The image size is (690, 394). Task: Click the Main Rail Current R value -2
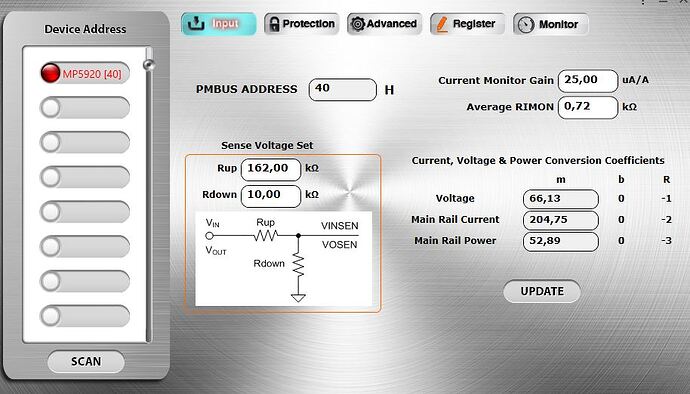click(x=666, y=220)
